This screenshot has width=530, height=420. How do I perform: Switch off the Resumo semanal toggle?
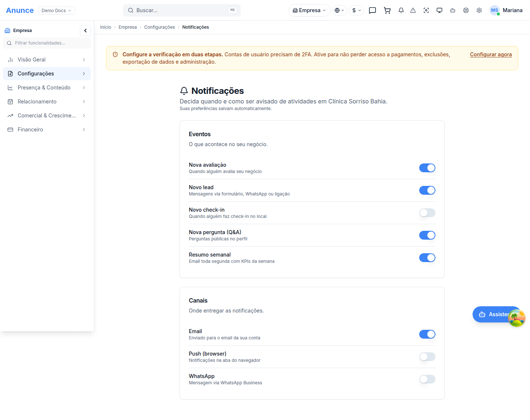[427, 258]
